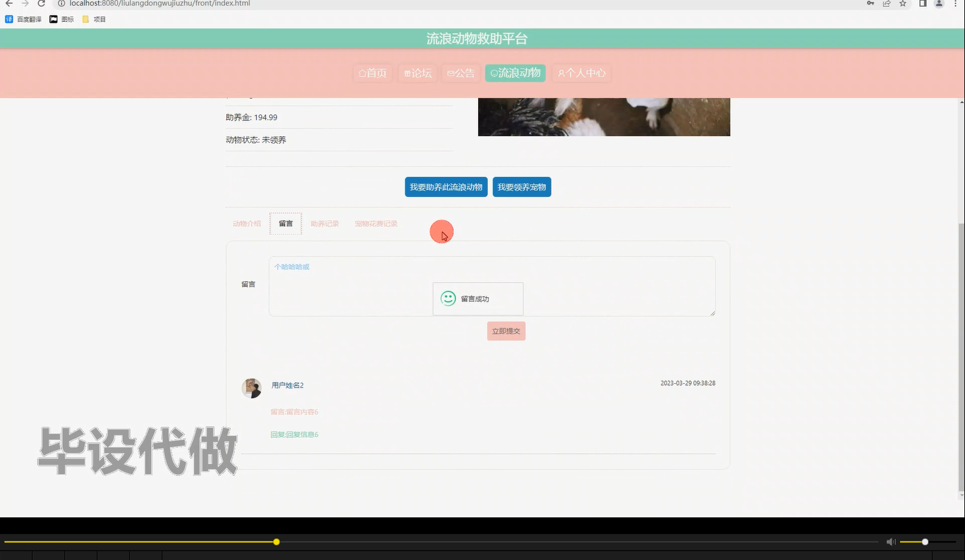Open 个人中心 in the navigation bar
The image size is (965, 560).
point(582,73)
